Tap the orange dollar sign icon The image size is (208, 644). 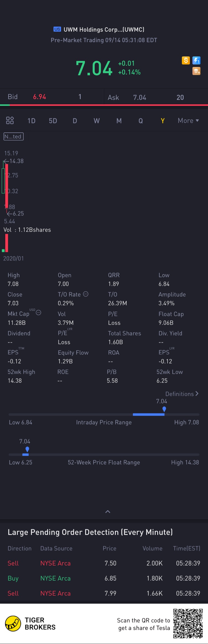point(186,60)
